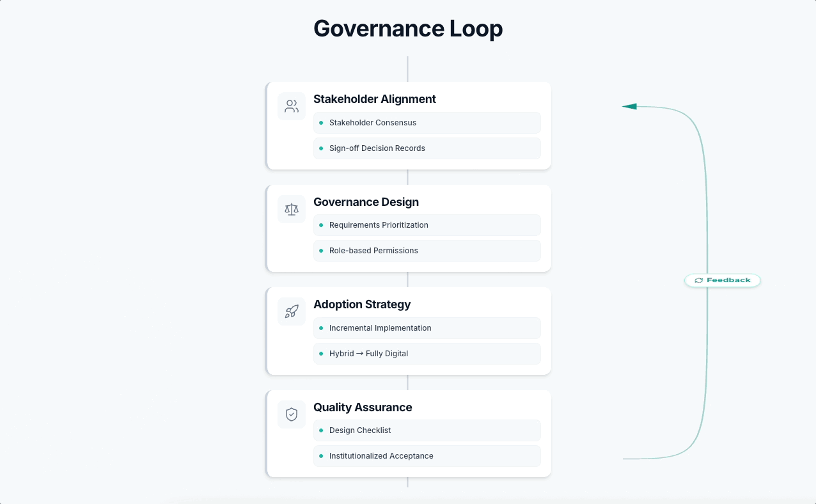This screenshot has width=816, height=504.
Task: Select the Institutionalized Acceptance item
Action: [x=427, y=456]
